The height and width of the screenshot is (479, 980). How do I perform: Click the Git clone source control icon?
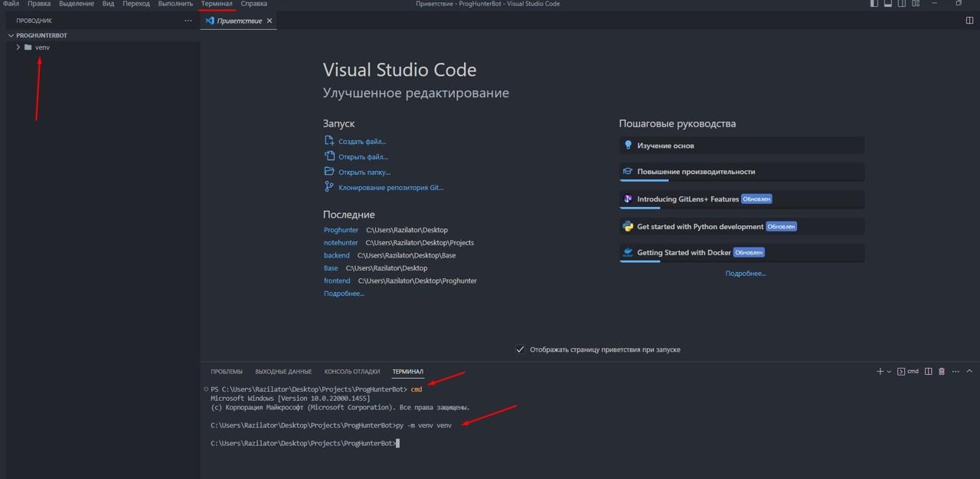click(x=329, y=187)
